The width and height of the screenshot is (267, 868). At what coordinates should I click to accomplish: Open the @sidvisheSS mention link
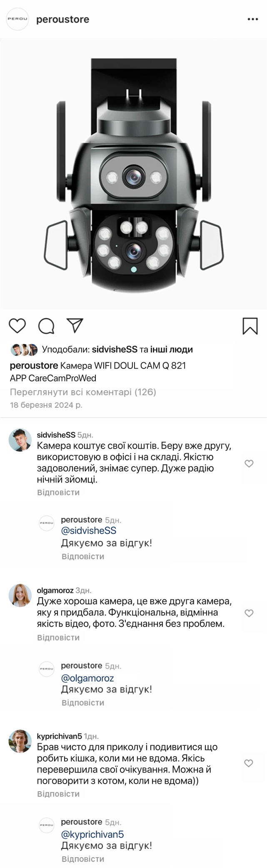tap(89, 531)
